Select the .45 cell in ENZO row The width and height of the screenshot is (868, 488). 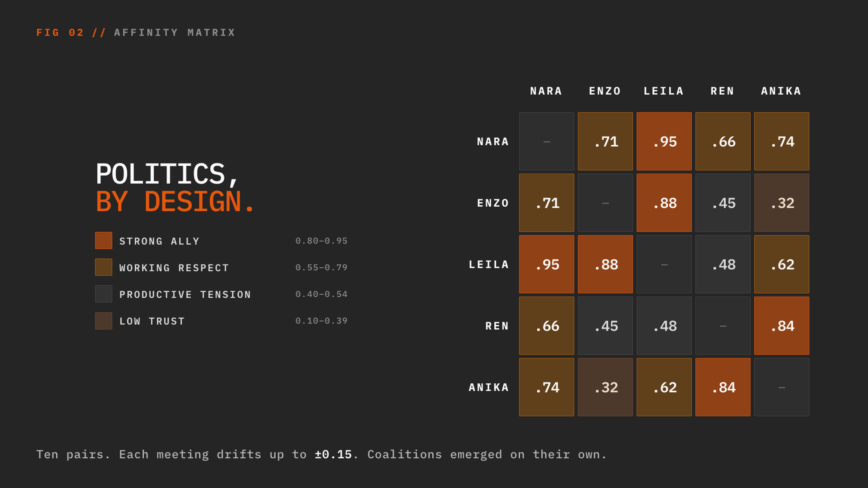click(x=723, y=203)
